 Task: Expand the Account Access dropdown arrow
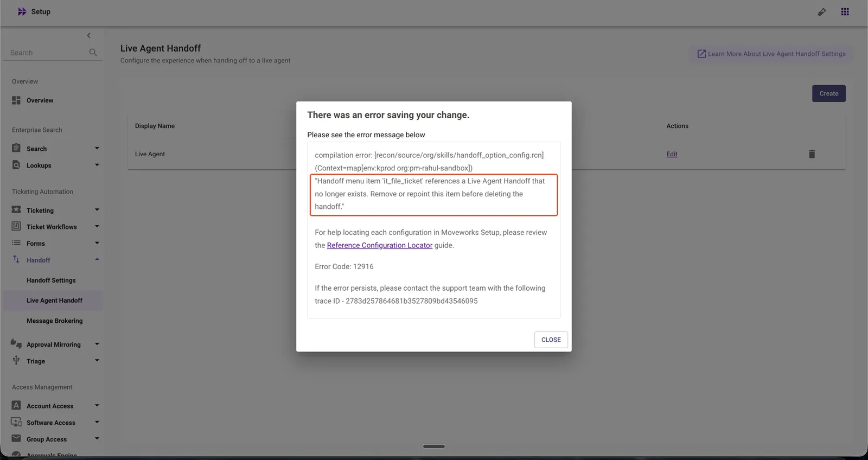[97, 405]
